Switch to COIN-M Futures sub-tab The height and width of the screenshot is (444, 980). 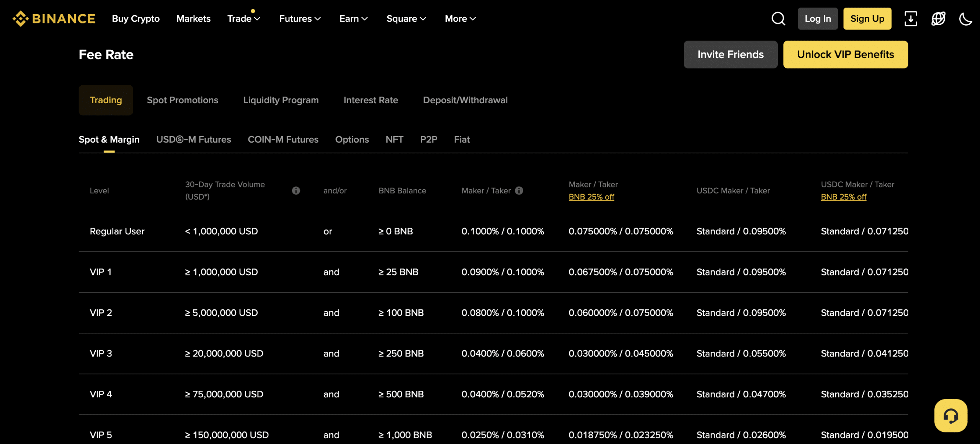pos(283,139)
